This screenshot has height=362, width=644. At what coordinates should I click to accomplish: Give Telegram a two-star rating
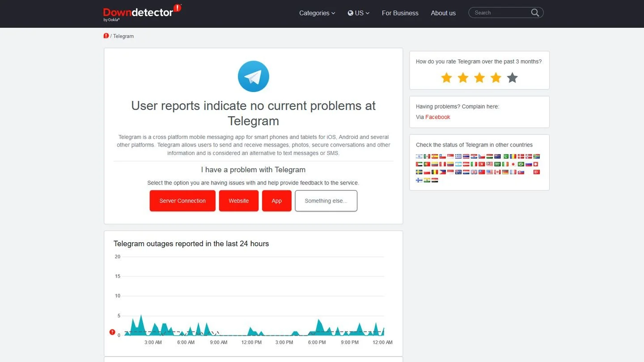pos(463,78)
